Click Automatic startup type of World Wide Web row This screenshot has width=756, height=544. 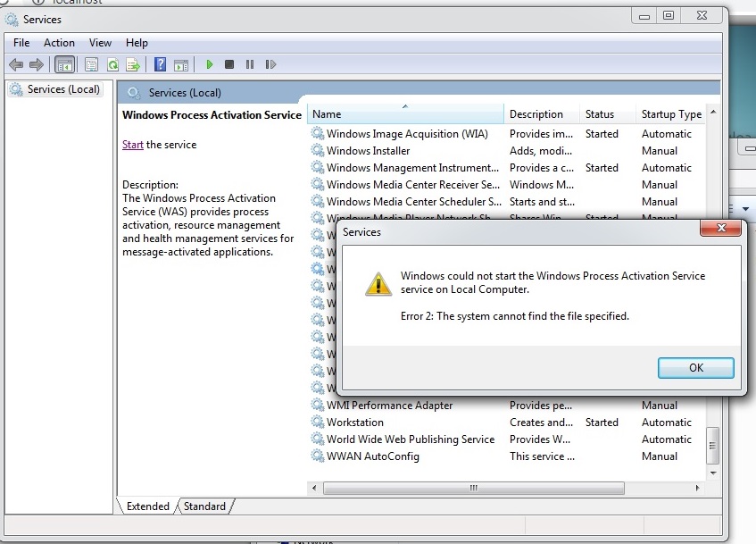tap(667, 439)
